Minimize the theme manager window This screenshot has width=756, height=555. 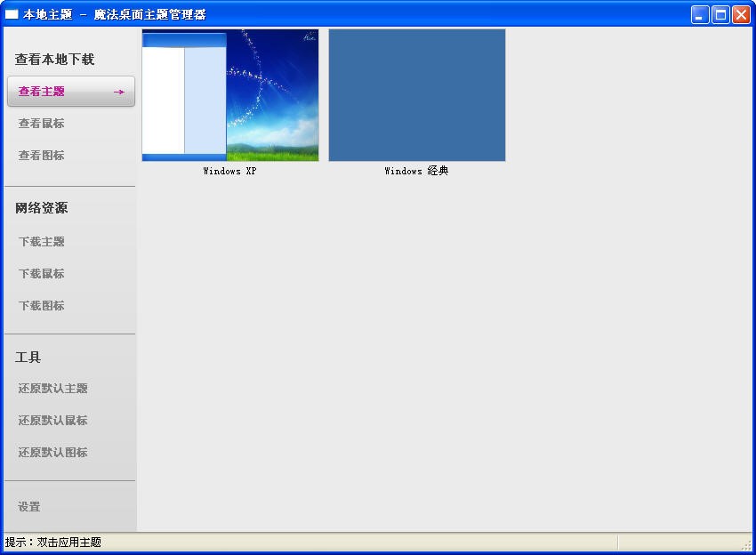pos(700,14)
